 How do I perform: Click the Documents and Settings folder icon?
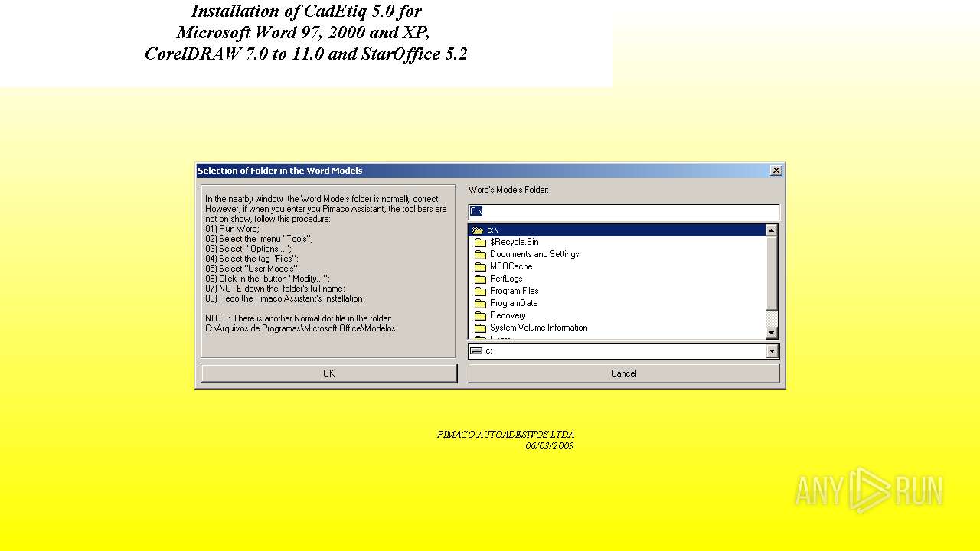coord(481,255)
